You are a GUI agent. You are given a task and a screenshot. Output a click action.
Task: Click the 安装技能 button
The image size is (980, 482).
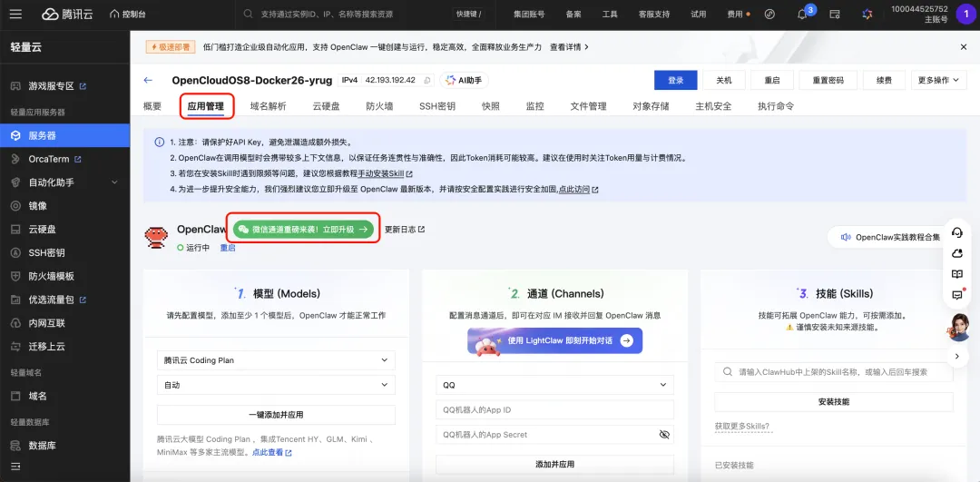834,402
